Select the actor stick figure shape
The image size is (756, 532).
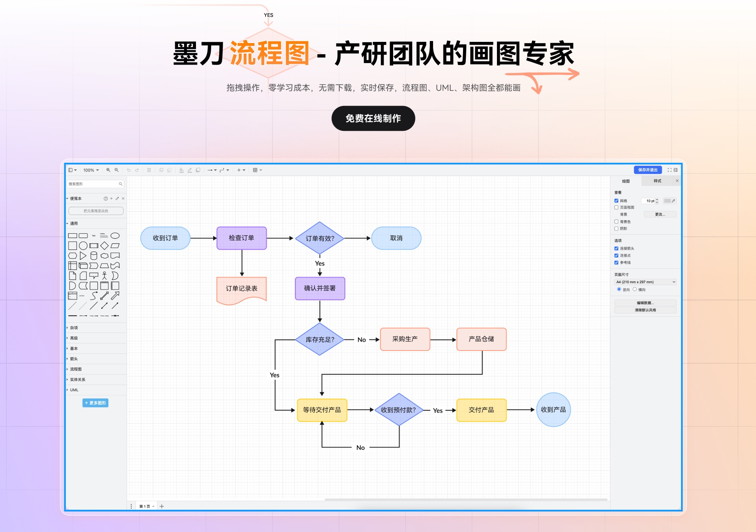(x=105, y=276)
